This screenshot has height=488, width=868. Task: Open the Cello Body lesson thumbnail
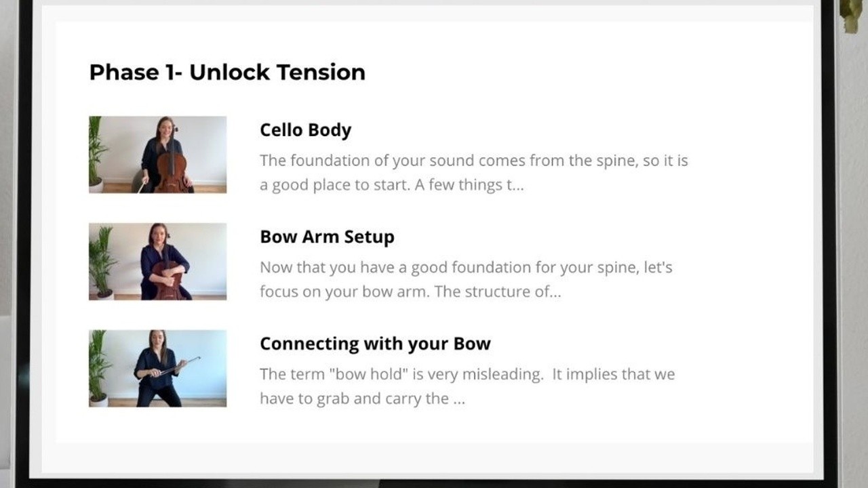point(157,155)
